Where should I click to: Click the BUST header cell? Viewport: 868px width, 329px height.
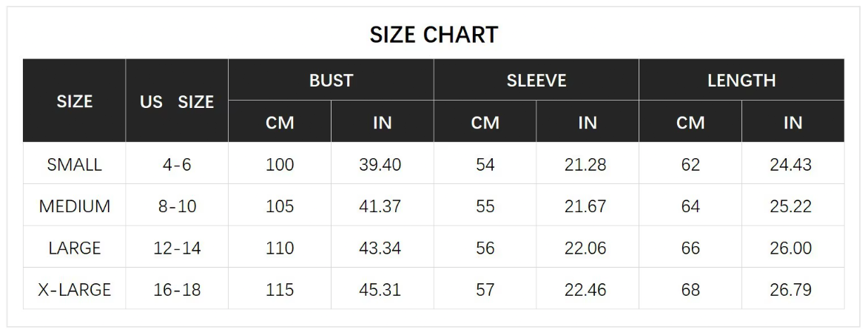point(331,80)
